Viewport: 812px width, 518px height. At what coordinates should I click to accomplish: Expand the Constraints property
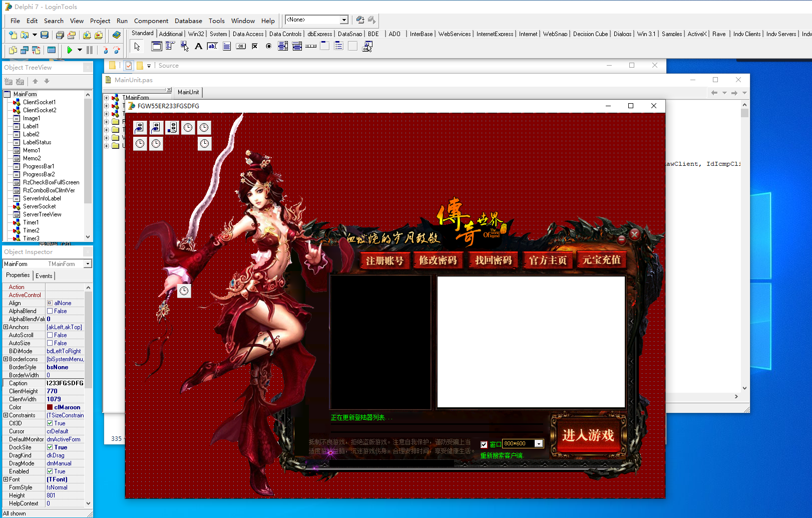[6, 415]
